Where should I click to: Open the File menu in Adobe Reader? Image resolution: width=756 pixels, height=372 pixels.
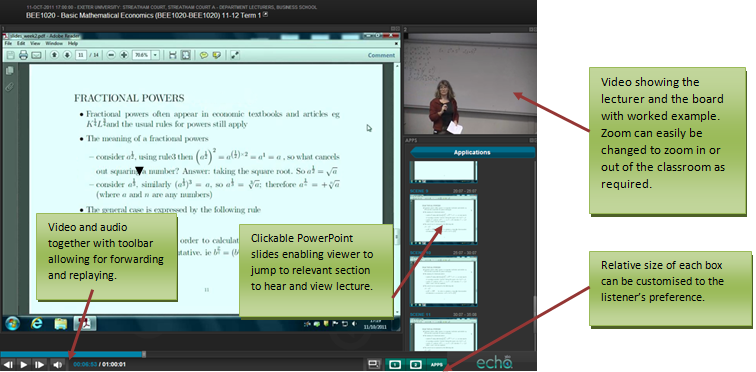[x=8, y=43]
